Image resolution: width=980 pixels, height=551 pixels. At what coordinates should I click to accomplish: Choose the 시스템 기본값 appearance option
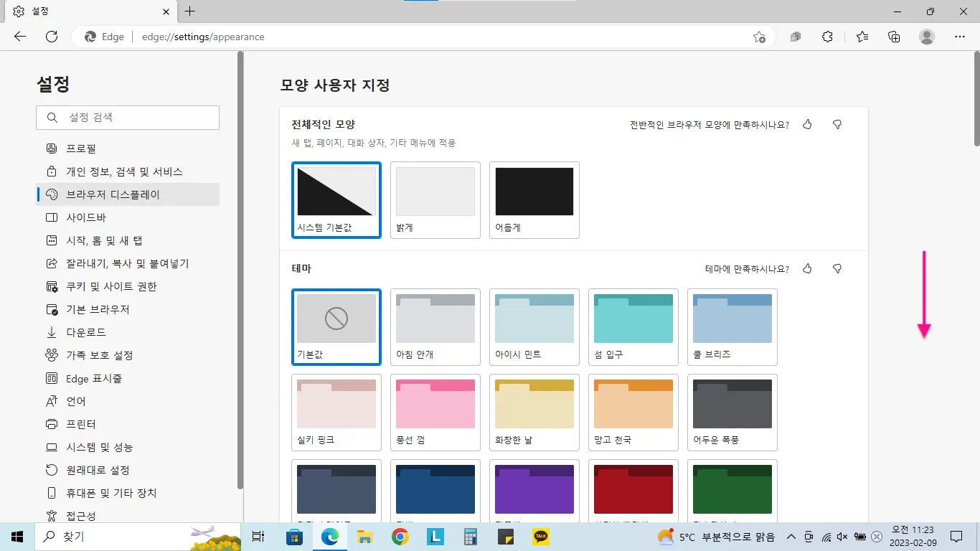[x=336, y=199]
